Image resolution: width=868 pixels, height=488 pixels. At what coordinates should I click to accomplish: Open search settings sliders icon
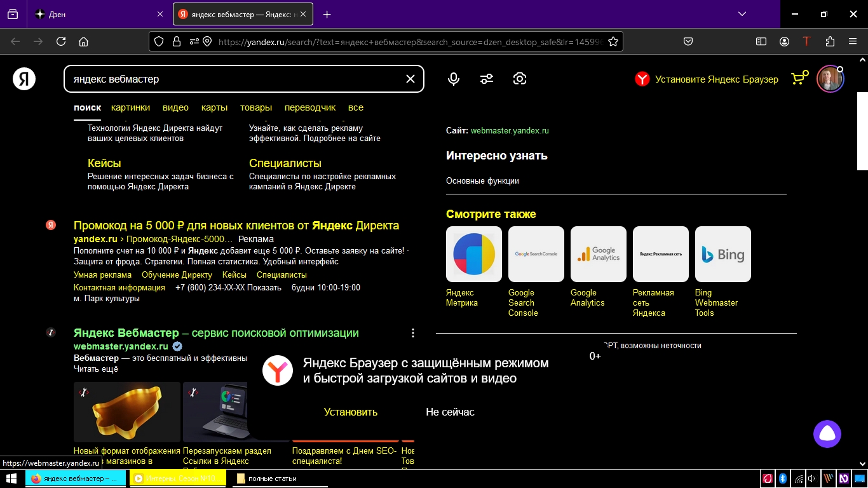pyautogui.click(x=487, y=79)
